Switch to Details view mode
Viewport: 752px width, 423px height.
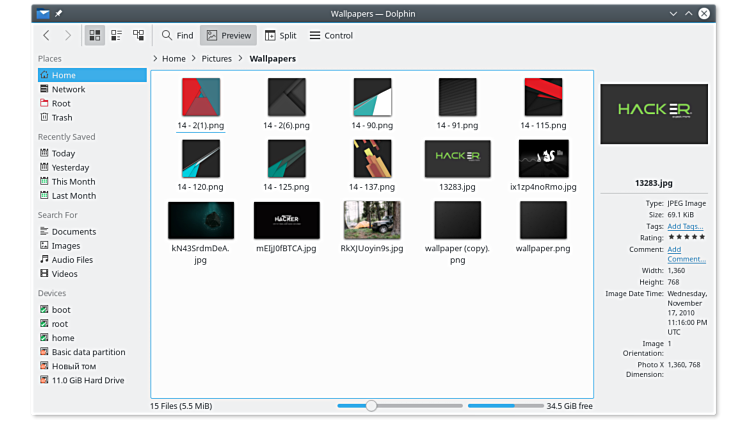click(139, 35)
